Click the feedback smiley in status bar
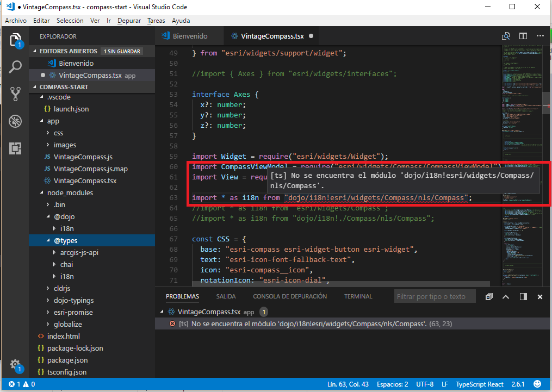The image size is (552, 392). (x=537, y=384)
